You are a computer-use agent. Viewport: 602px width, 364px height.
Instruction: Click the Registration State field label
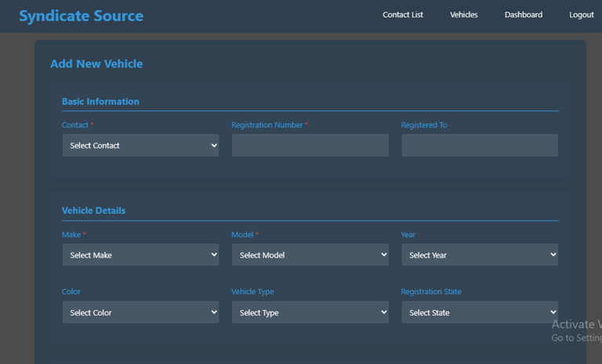(430, 292)
